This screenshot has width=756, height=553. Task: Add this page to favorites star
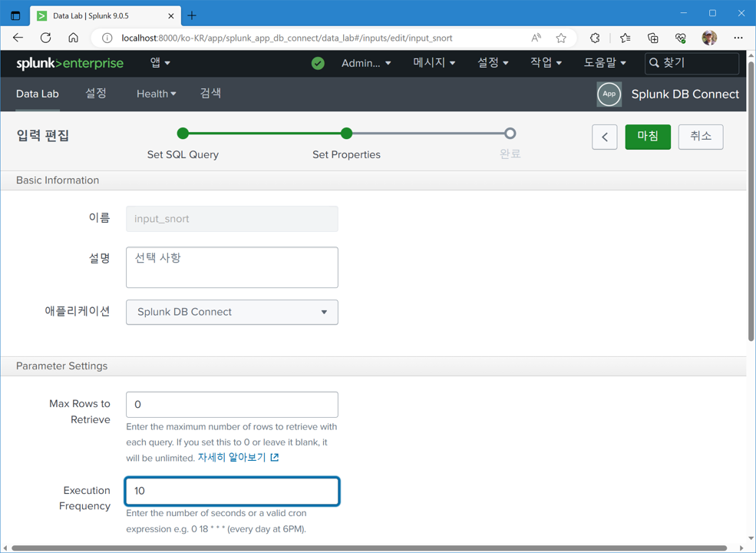(561, 38)
